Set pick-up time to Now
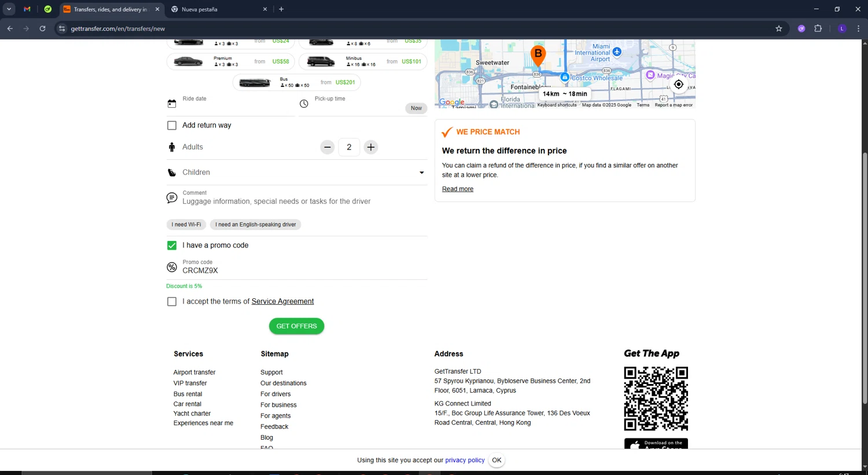Screen dimensions: 868x475 click(416, 108)
